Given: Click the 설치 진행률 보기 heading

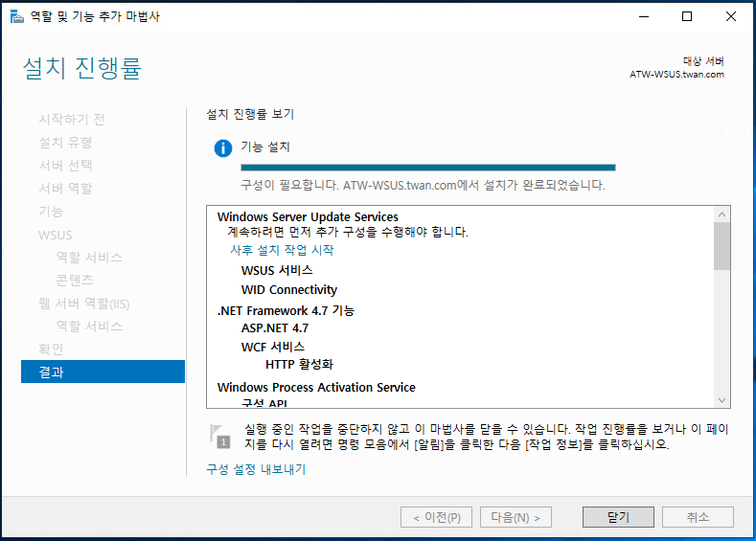Looking at the screenshot, I should point(250,114).
